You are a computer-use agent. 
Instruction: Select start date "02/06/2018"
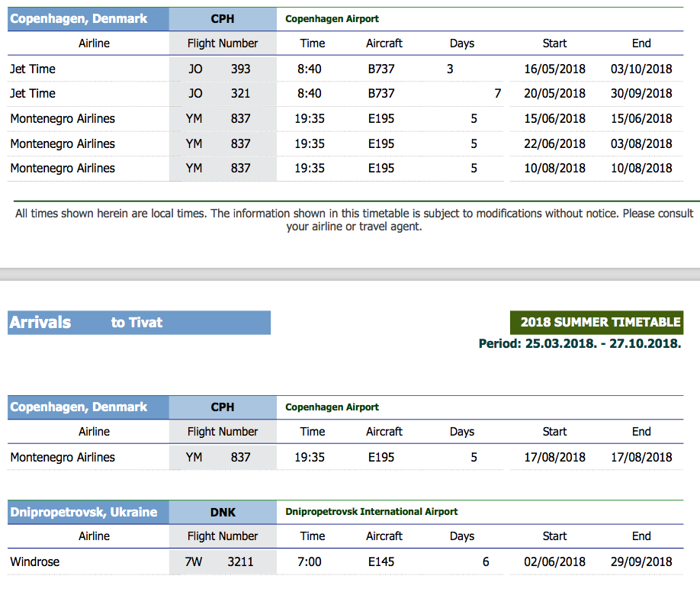tap(554, 561)
